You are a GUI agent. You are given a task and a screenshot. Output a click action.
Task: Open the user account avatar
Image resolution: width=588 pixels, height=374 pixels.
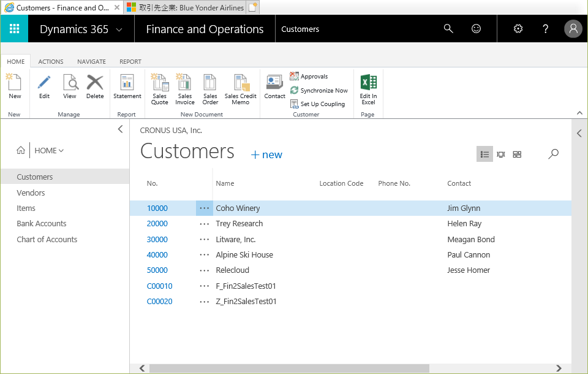(573, 29)
